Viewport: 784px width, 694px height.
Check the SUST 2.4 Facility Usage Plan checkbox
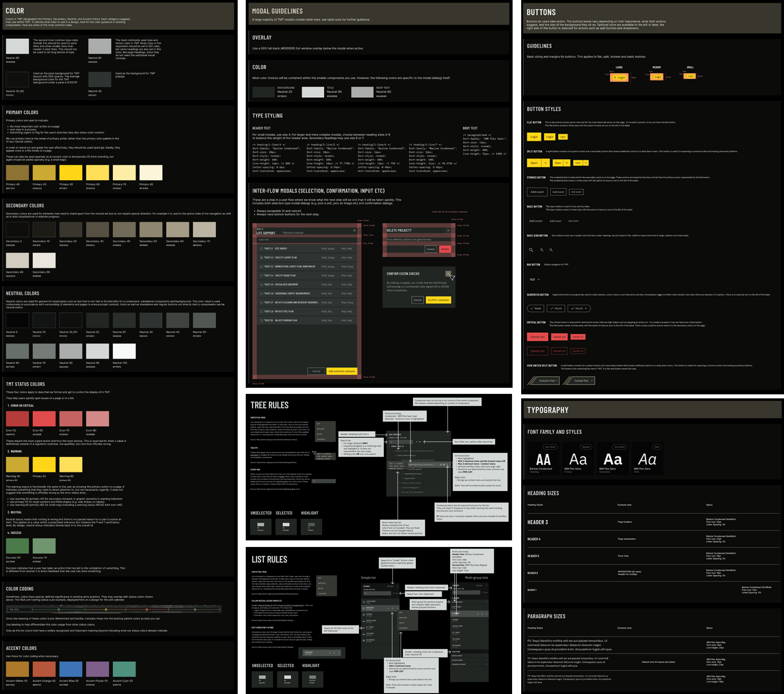pyautogui.click(x=261, y=275)
